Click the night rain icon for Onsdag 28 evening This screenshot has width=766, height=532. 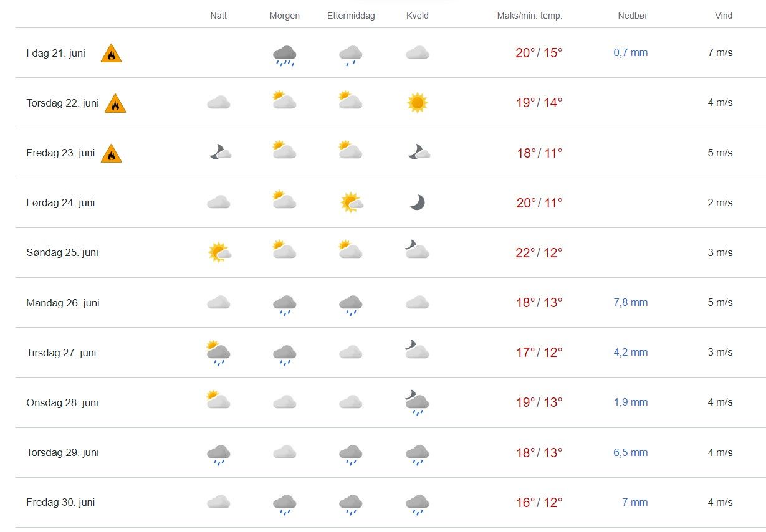(417, 402)
